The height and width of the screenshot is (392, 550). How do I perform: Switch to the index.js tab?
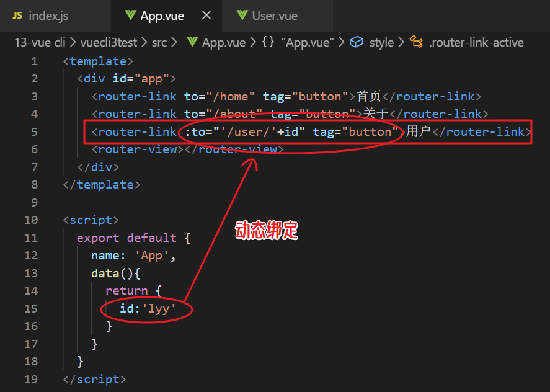click(55, 16)
